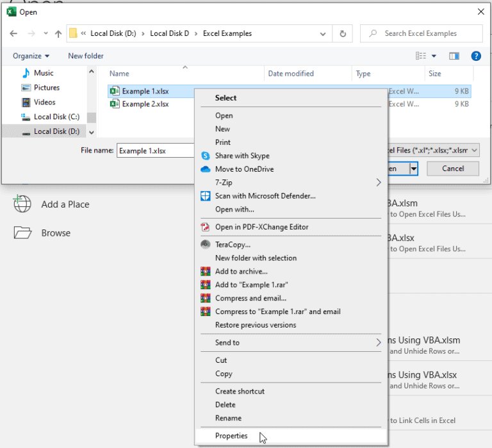Open the view options dropdown arrow
492x448 pixels.
(x=434, y=56)
